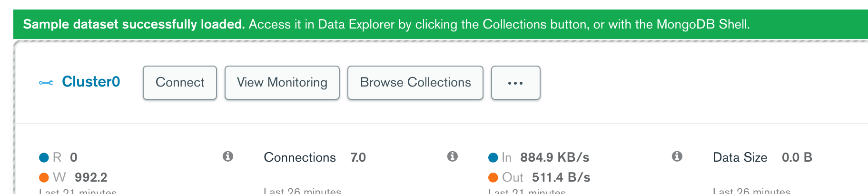
Task: Click the Connections value 7.0
Action: click(x=358, y=157)
